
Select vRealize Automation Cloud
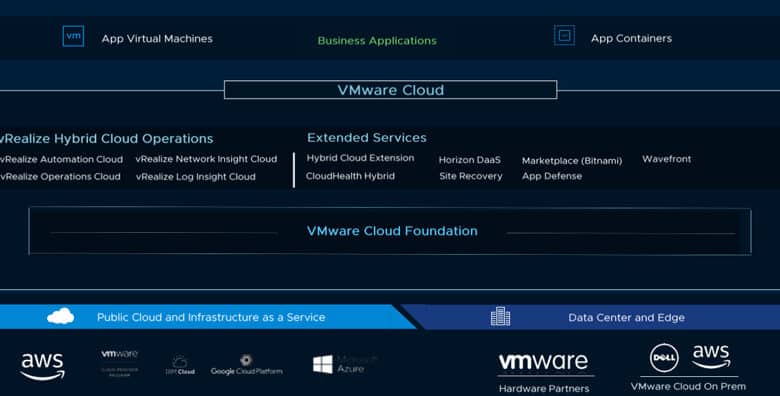point(61,159)
